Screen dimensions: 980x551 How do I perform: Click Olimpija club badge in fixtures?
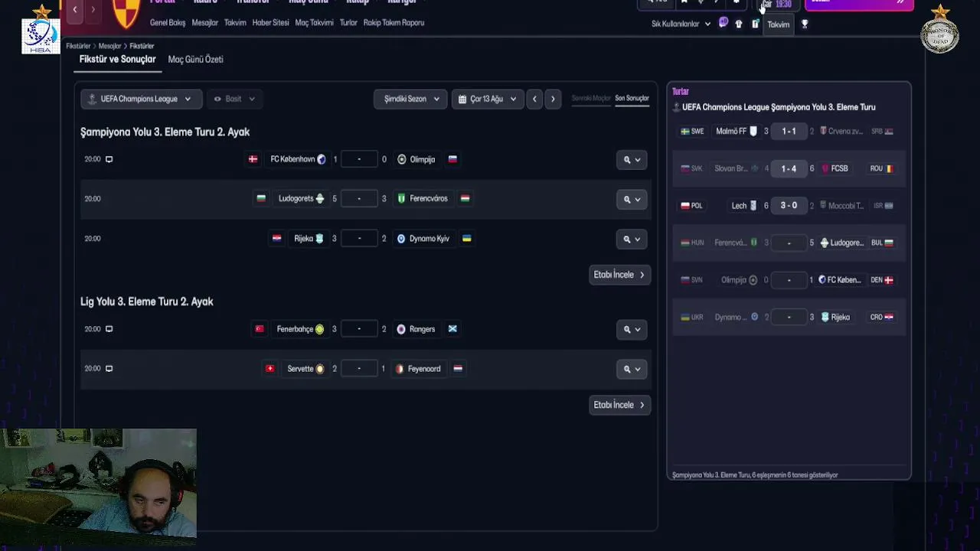(x=402, y=159)
